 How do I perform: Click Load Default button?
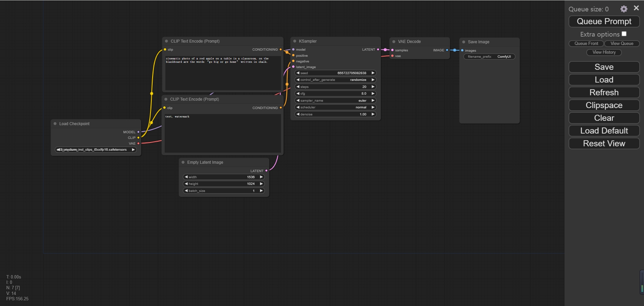[604, 131]
